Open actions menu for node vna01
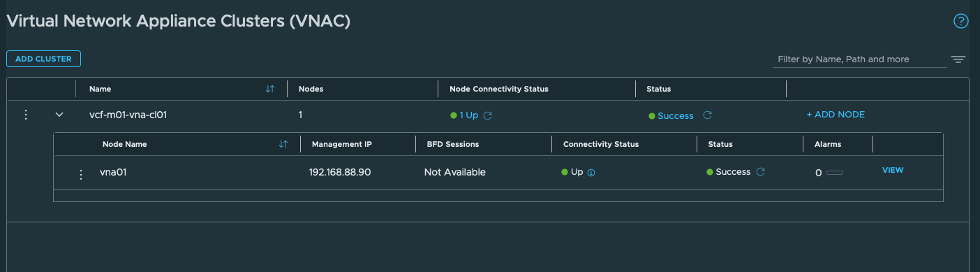Viewport: 980px width, 272px height. [x=81, y=175]
